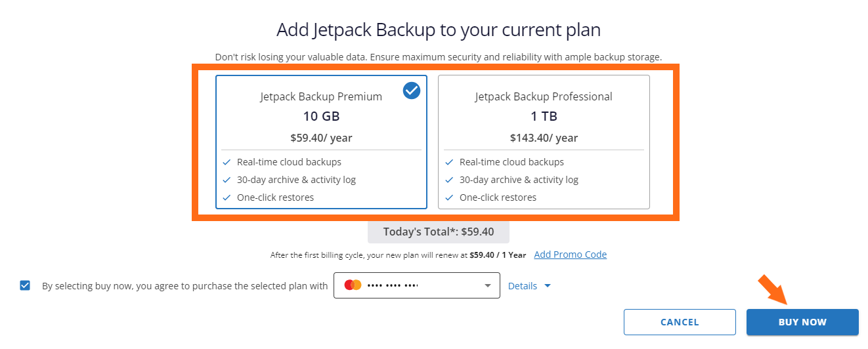Click checkmark beside Premium One-click restores

[x=227, y=197]
